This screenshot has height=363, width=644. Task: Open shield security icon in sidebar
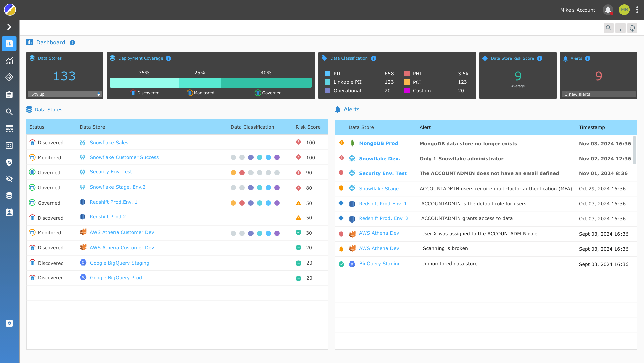(x=9, y=162)
